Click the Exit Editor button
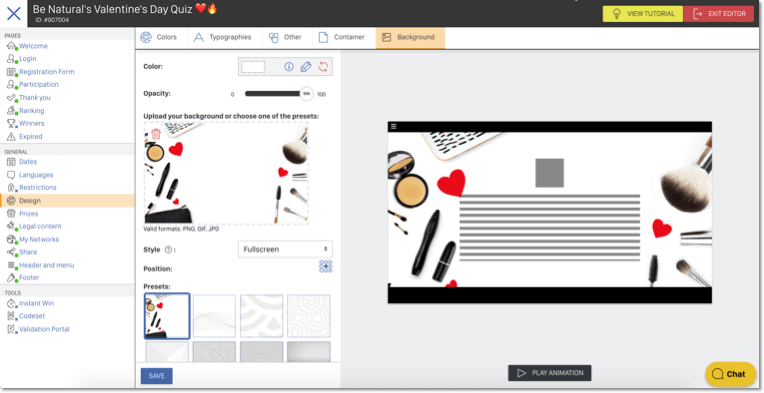The height and width of the screenshot is (393, 764). click(x=719, y=14)
